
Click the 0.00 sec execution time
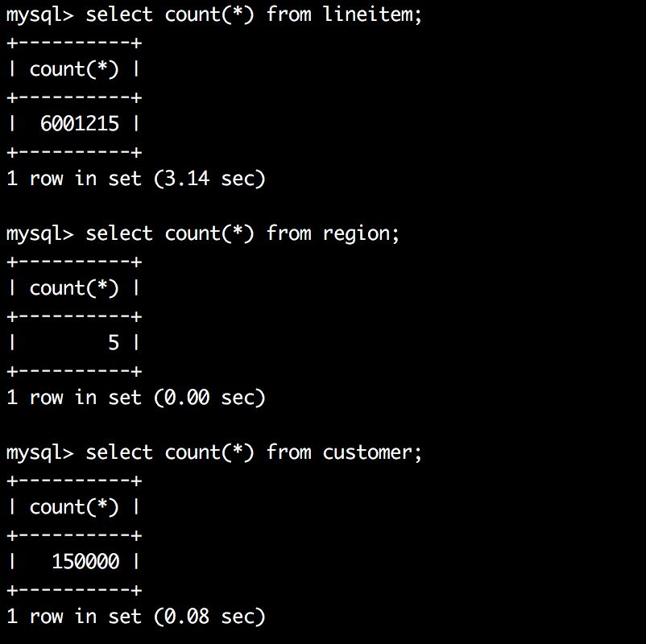(209, 398)
